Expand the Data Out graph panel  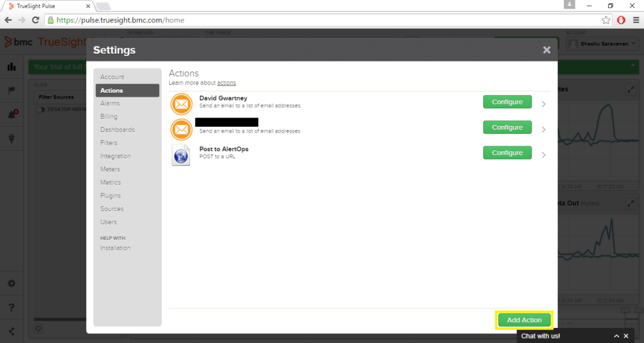pyautogui.click(x=630, y=203)
